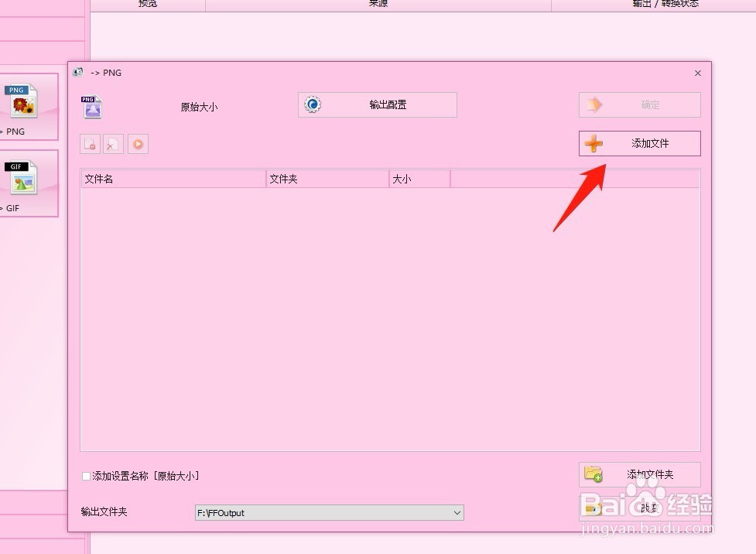Click the folder icon on 添加文件夹 button

pos(593,474)
